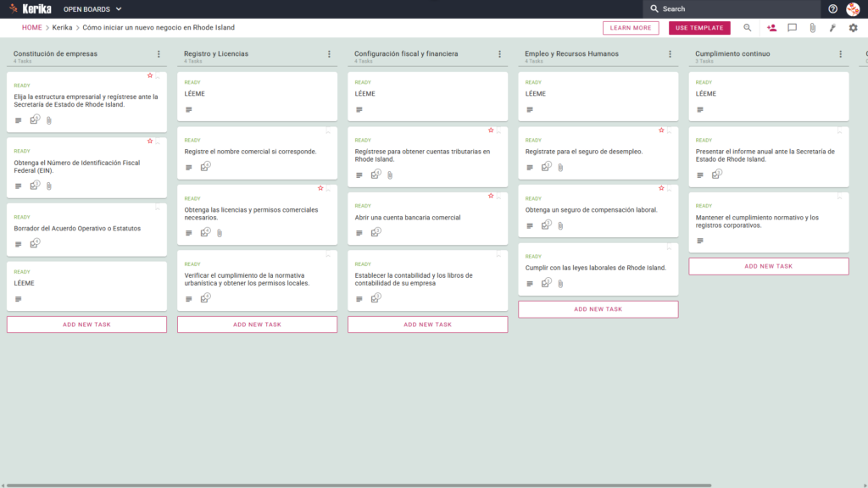Screen dimensions: 868x488
Task: Click the LEARN MORE button
Action: pos(631,28)
